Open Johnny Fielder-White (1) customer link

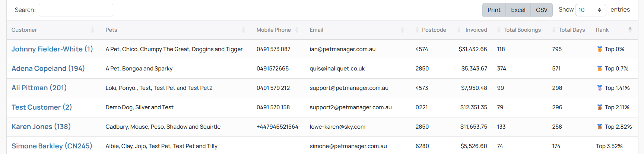(52, 49)
